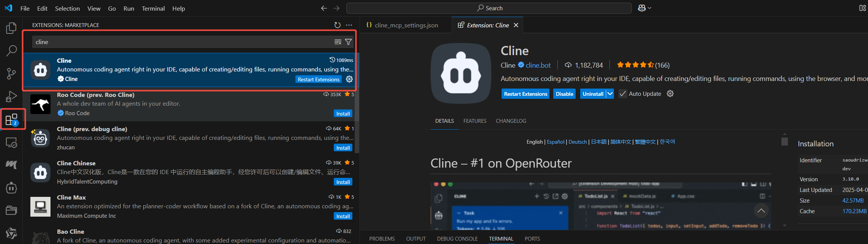
Task: Open the Source Control view
Action: click(11, 73)
